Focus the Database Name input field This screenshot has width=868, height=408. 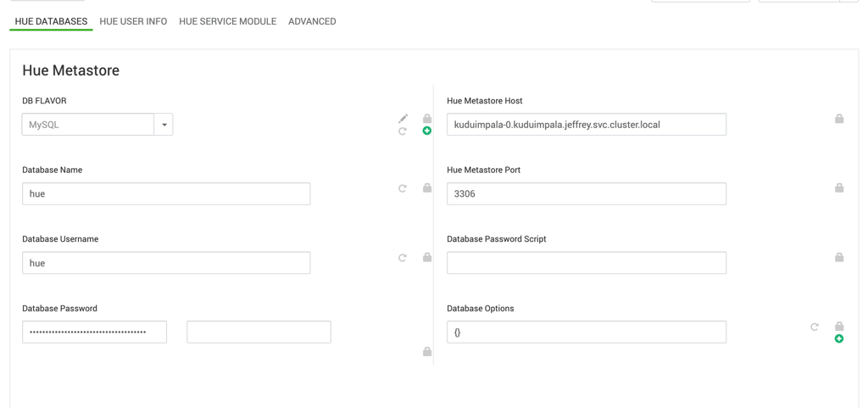click(166, 193)
